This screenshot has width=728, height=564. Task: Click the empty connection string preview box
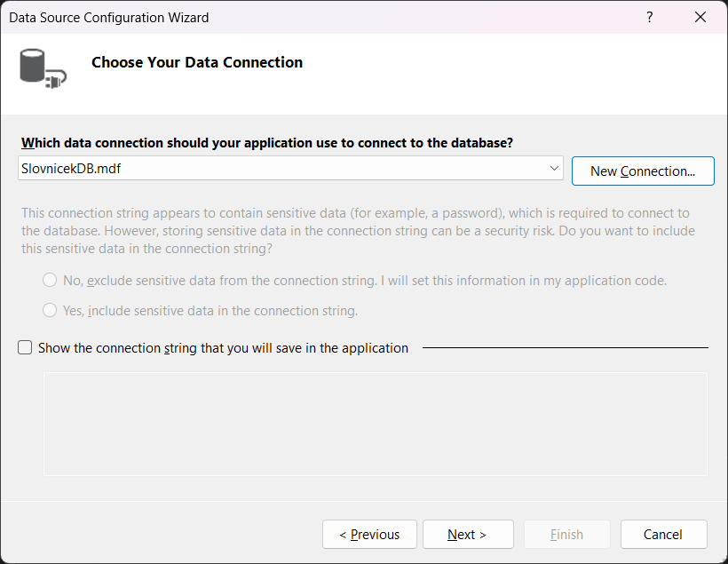click(x=375, y=424)
